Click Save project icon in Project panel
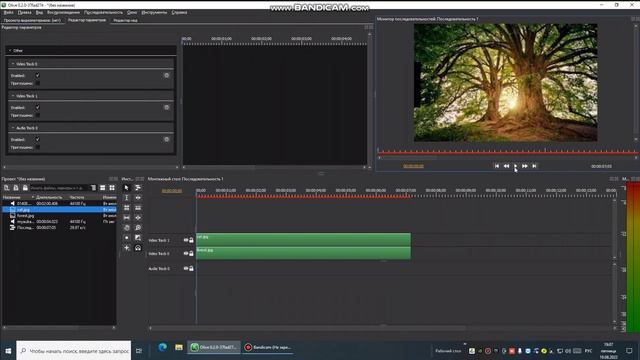This screenshot has width=640, height=360. click(25, 188)
